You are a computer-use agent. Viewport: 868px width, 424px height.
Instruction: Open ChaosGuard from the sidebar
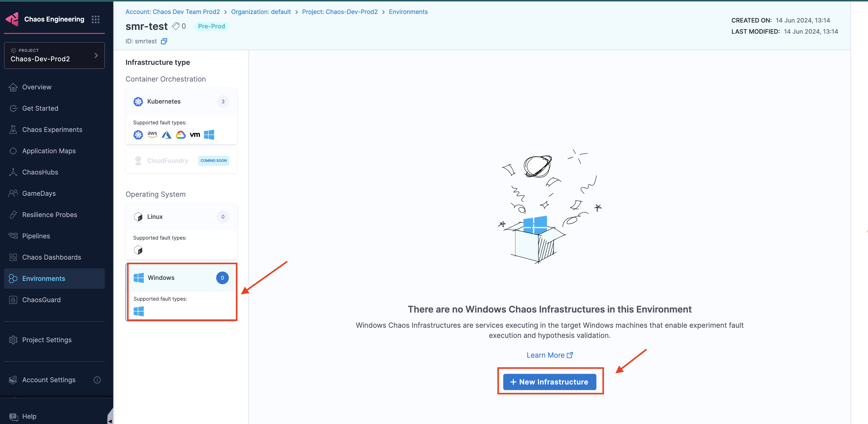pyautogui.click(x=42, y=300)
